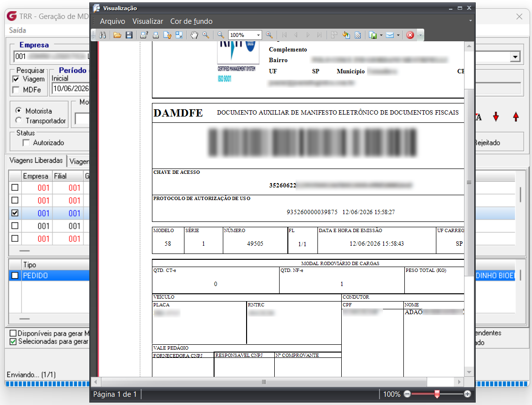Click the paint bucket background color icon
Image resolution: width=532 pixels, height=405 pixels.
click(x=346, y=35)
